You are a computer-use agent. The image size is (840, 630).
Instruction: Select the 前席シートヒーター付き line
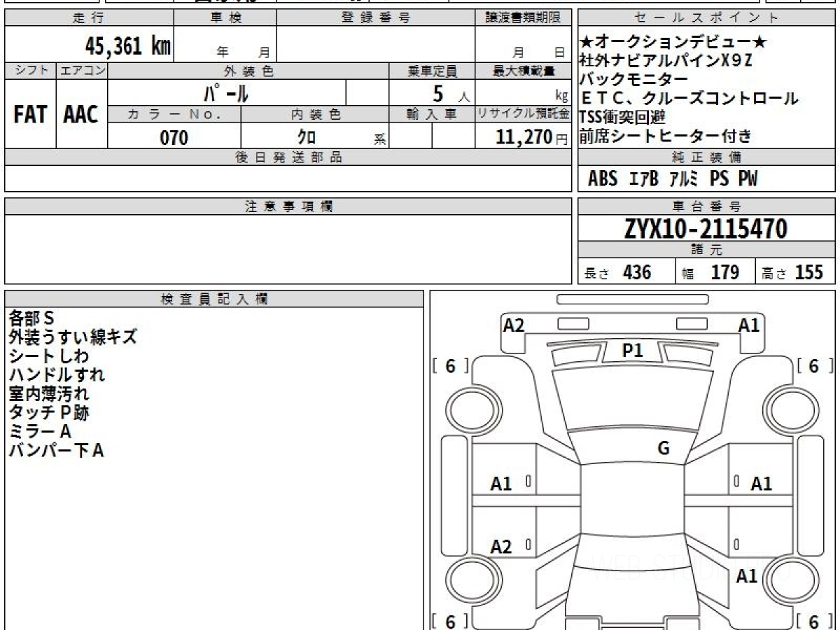coord(666,135)
